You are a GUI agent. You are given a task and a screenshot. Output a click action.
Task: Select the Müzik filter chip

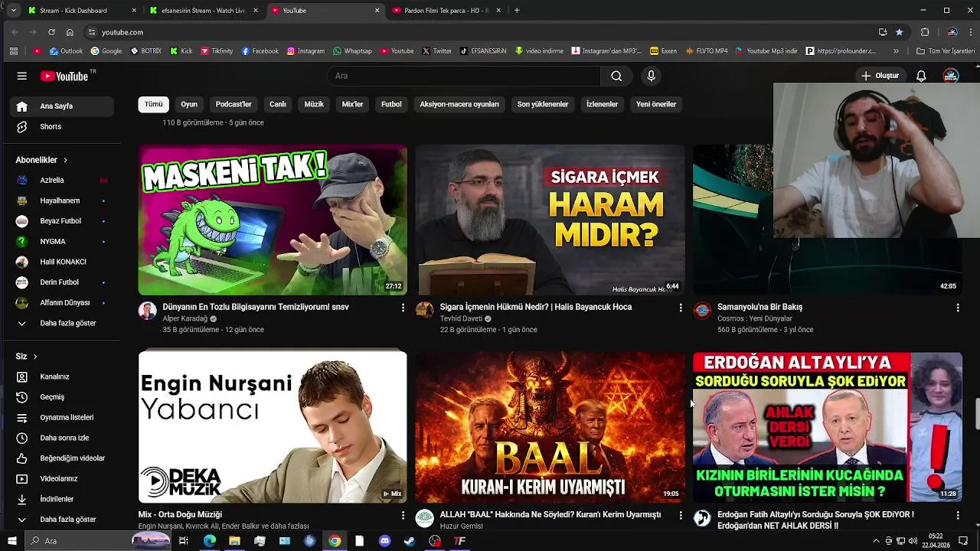pyautogui.click(x=314, y=104)
